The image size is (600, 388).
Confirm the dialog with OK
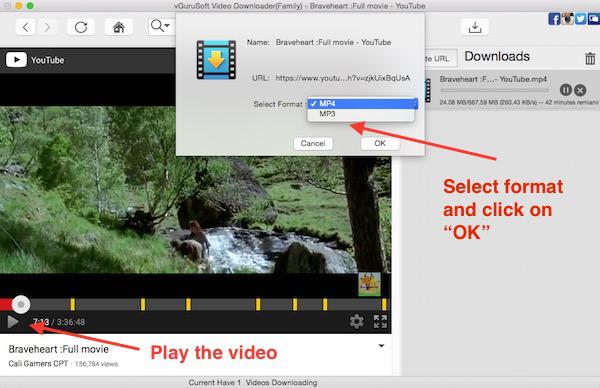[380, 143]
